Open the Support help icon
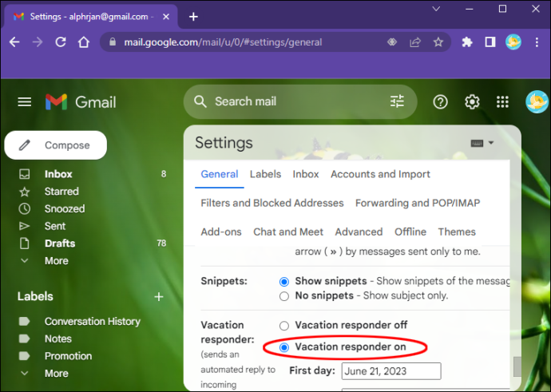551x392 pixels. (x=440, y=102)
